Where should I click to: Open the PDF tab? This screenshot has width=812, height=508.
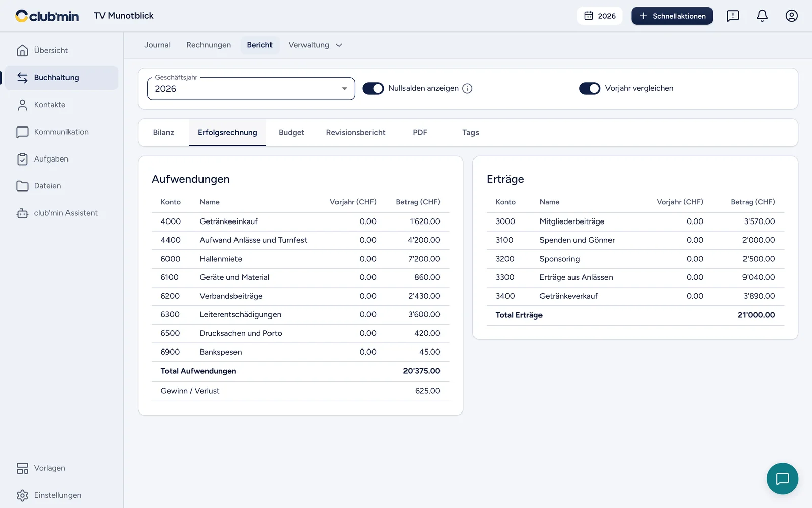point(420,132)
